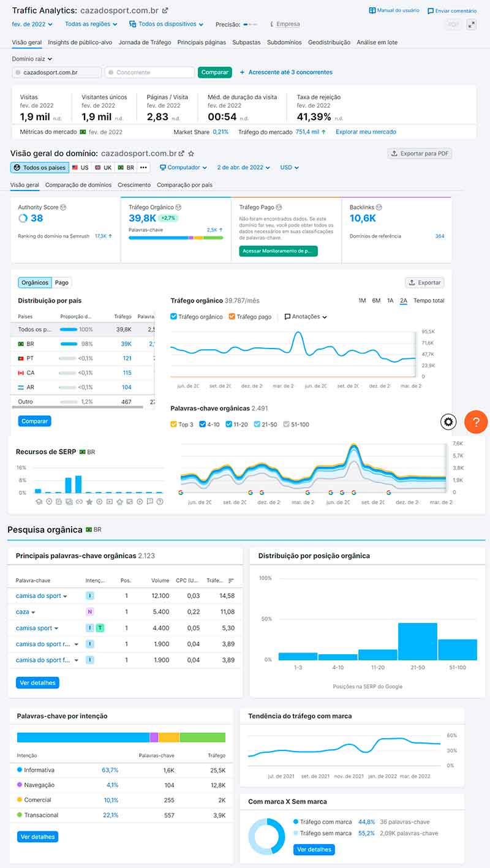Click the graduation cap SERP feature icon
Screen dimensions: 490x868
(x=38, y=502)
